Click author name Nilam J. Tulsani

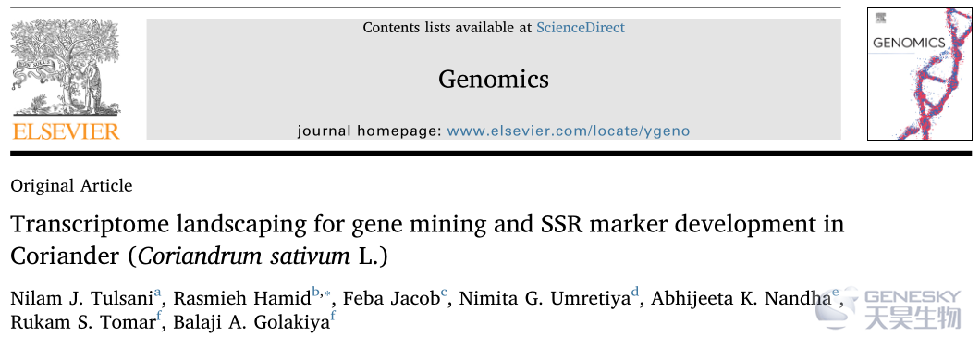(81, 299)
